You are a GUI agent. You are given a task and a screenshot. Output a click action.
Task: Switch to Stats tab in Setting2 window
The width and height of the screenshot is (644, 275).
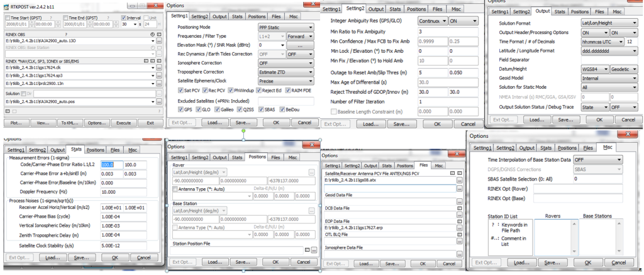tap(395, 9)
